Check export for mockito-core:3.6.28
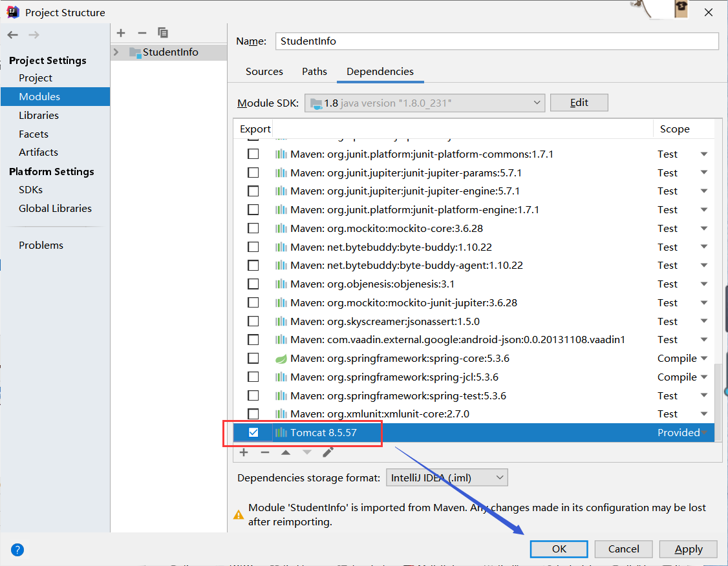 click(x=253, y=228)
